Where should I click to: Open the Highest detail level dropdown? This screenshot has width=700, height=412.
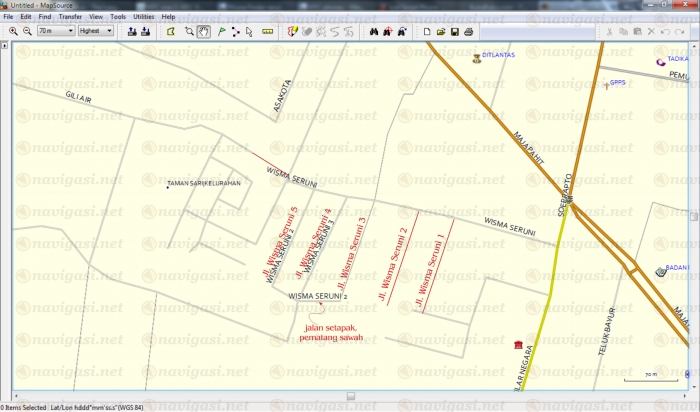coord(96,31)
